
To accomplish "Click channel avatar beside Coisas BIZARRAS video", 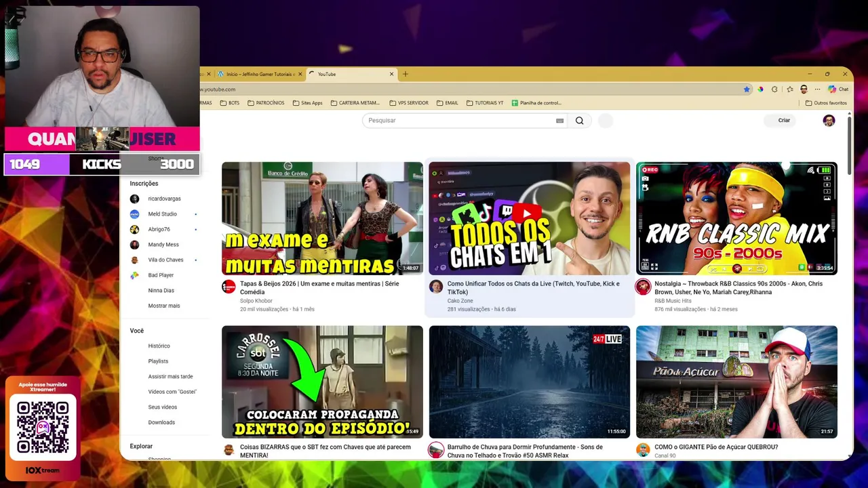I will click(x=229, y=450).
